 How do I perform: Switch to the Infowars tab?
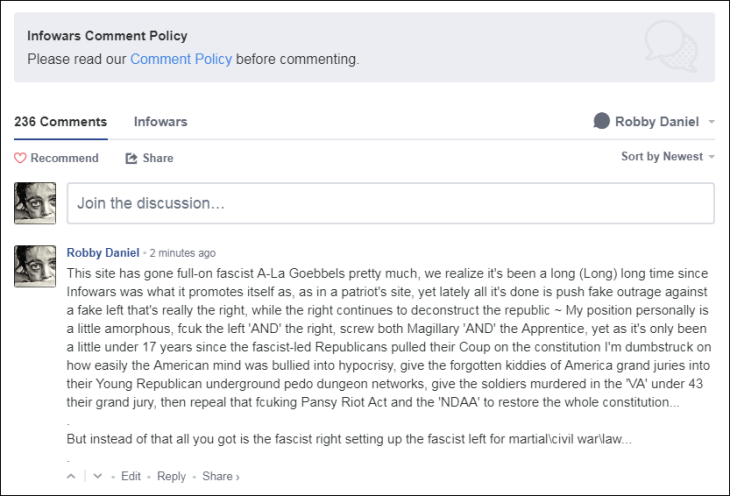click(160, 122)
